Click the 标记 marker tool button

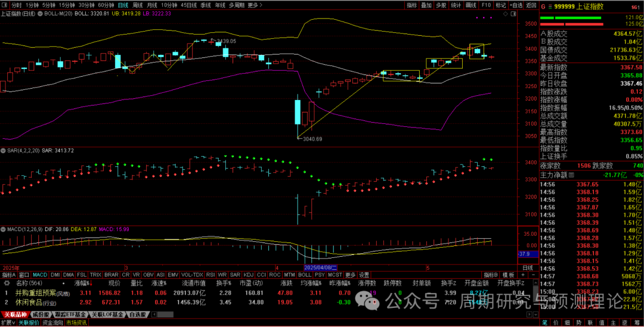(x=501, y=5)
